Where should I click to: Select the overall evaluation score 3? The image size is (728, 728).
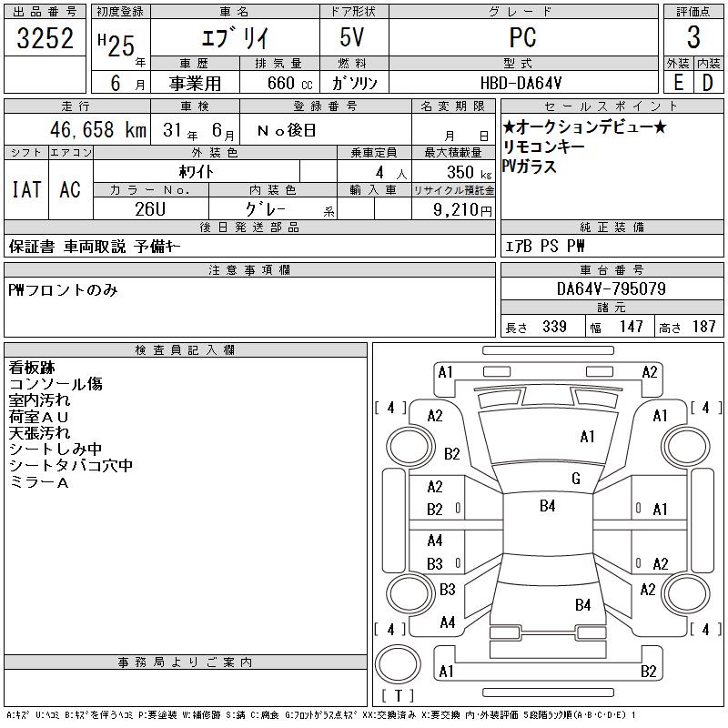click(693, 38)
